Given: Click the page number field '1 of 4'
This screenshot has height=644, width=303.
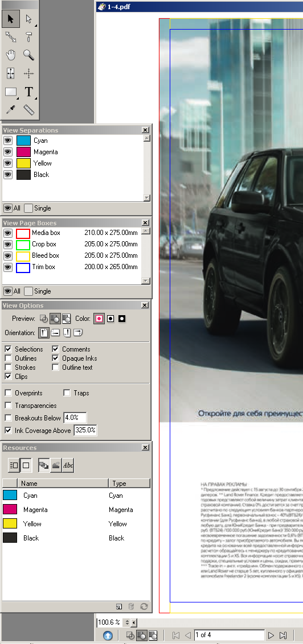Looking at the screenshot, I should tap(230, 635).
